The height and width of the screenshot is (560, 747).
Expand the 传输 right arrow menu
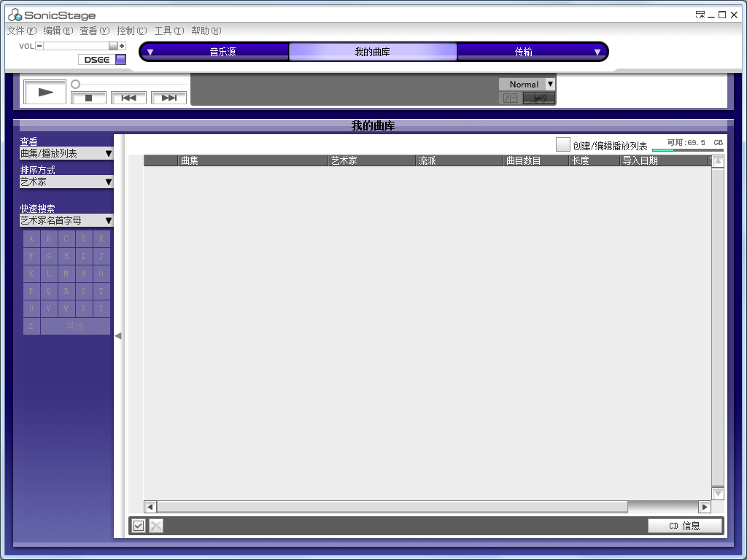coord(597,52)
